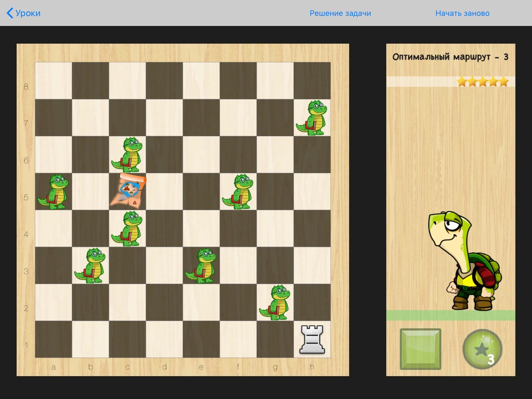Select empty square h8
Screen dimensions: 532x399
pos(312,81)
